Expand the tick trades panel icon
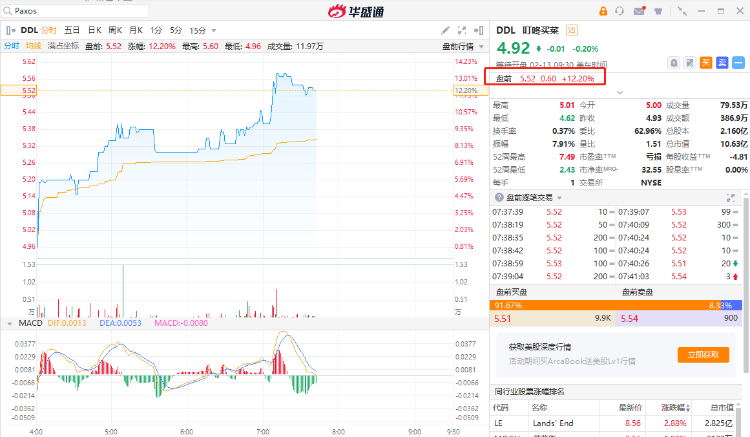The width and height of the screenshot is (750, 437). tap(730, 197)
